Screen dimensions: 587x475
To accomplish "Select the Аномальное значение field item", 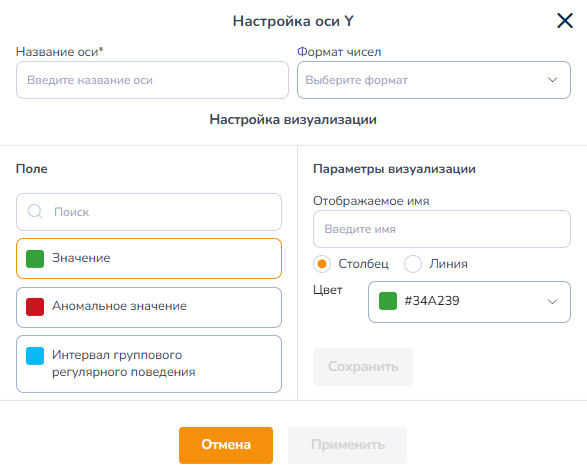I will 149,307.
